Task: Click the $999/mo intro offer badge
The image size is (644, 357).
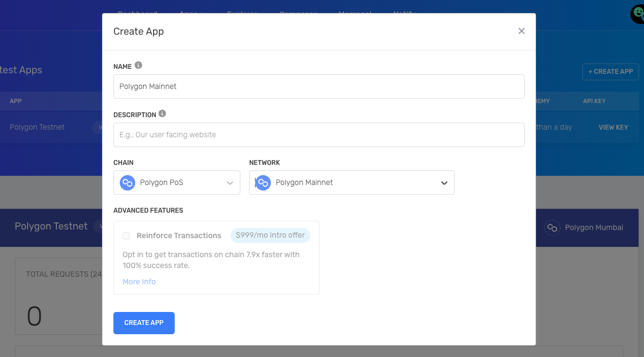Action: (270, 235)
